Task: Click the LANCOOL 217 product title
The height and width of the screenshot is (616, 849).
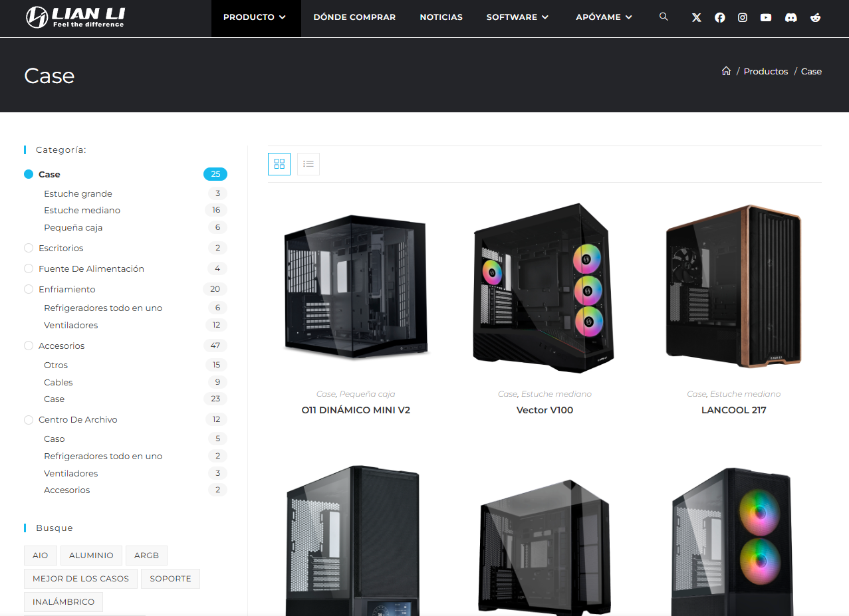Action: pyautogui.click(x=734, y=410)
